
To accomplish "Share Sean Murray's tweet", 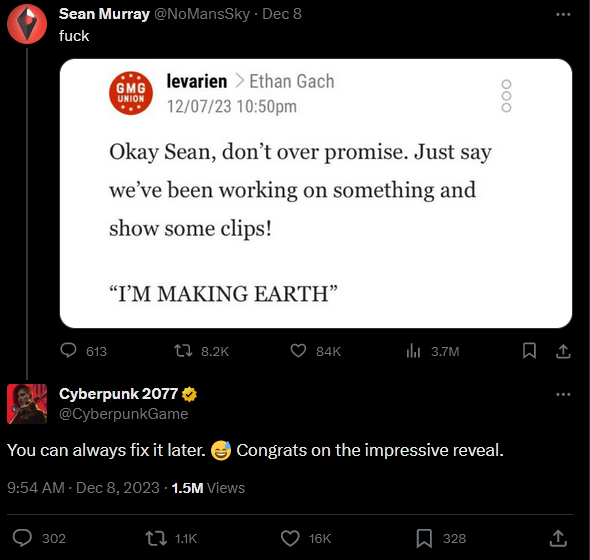I will pos(563,351).
